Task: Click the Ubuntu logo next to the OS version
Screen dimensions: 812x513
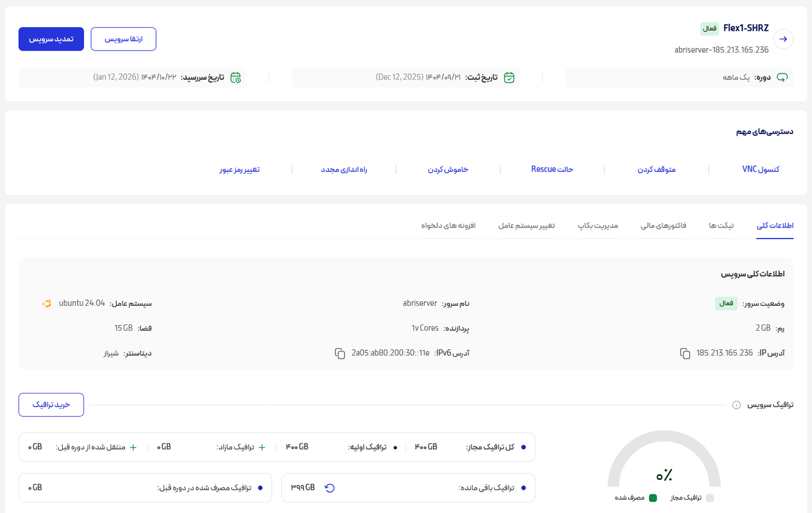Action: 48,303
